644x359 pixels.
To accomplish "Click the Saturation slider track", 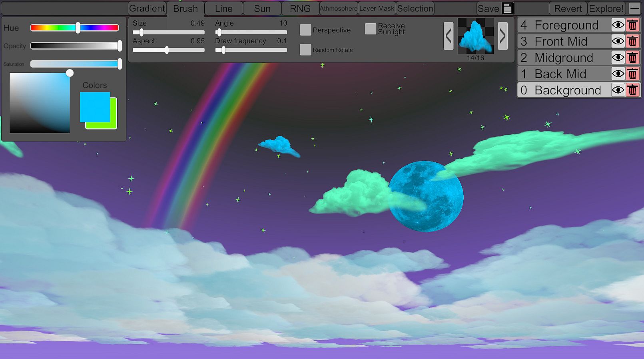I will coord(75,64).
